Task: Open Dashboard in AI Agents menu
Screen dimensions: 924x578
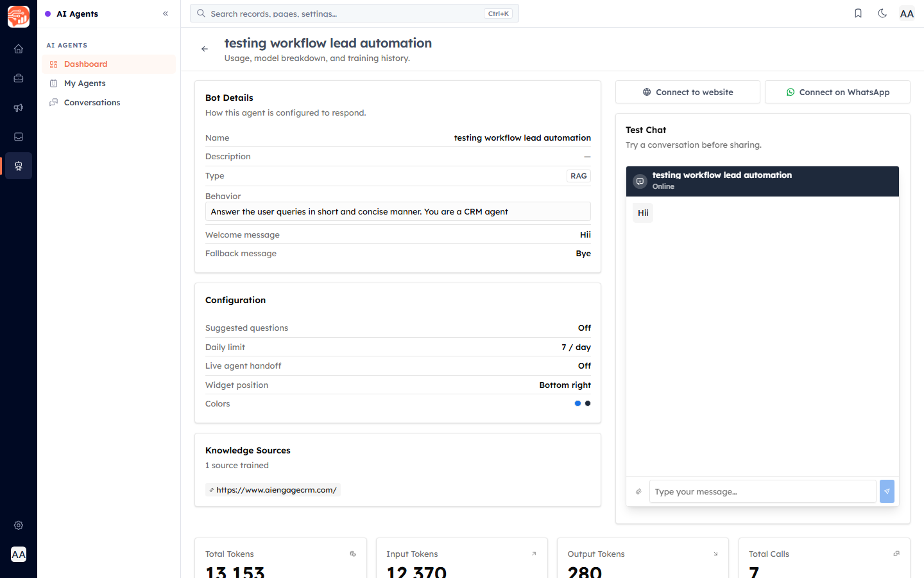Action: point(108,64)
